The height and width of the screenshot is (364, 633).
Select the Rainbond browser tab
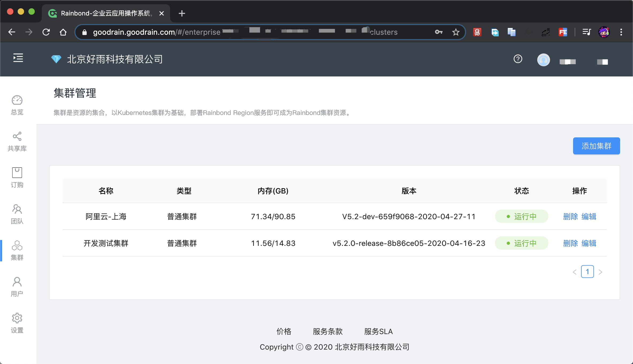[x=106, y=13]
